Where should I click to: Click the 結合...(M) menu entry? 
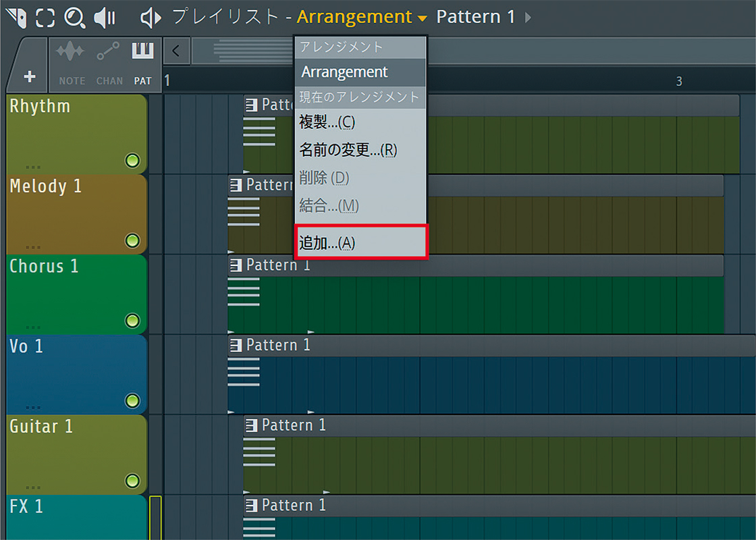[360, 206]
